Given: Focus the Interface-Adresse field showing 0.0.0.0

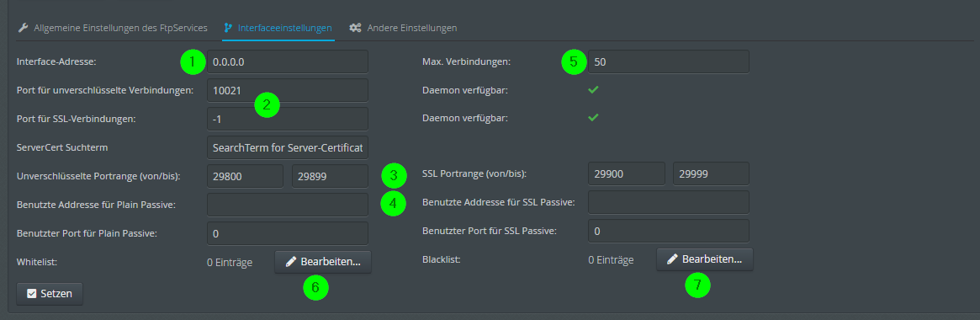Looking at the screenshot, I should pyautogui.click(x=288, y=62).
